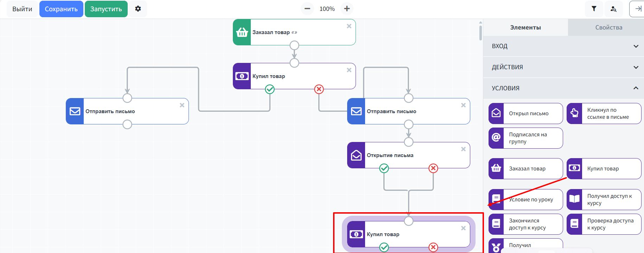Click output connector of right Отправить письмо
Image resolution: width=644 pixels, height=253 pixels.
pyautogui.click(x=409, y=124)
